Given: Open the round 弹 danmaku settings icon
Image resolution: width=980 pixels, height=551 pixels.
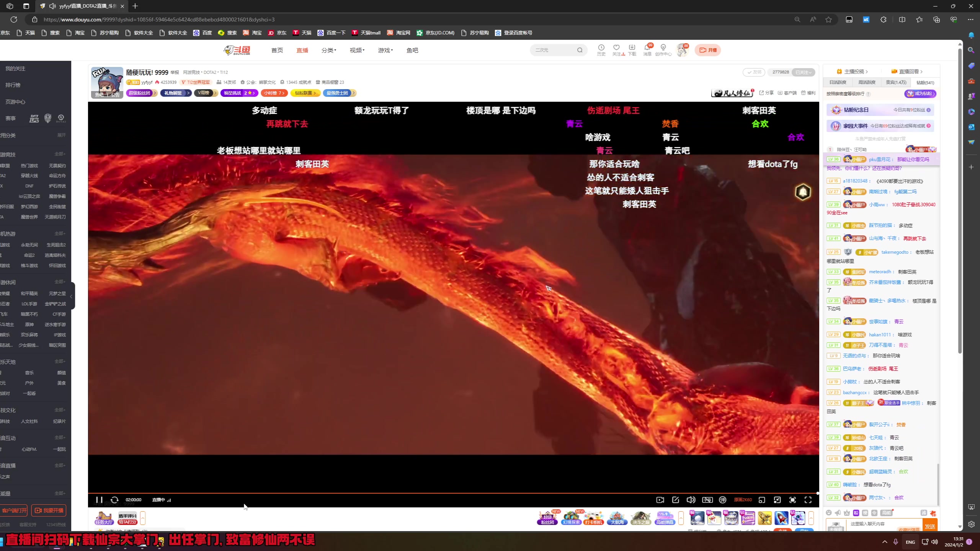Looking at the screenshot, I should coord(723,500).
